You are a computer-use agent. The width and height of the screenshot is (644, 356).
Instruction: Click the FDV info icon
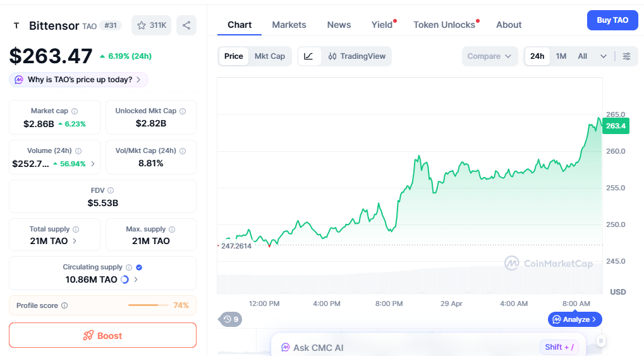(111, 190)
